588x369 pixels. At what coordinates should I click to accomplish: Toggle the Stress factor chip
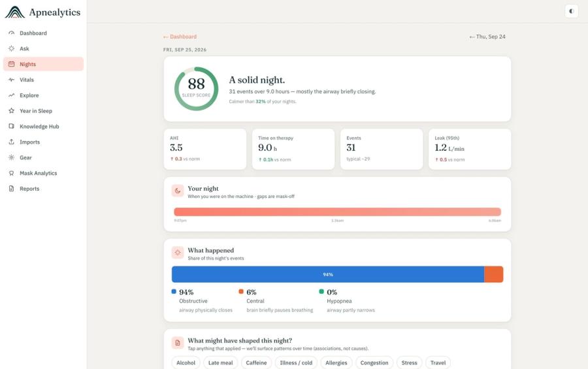(x=409, y=362)
